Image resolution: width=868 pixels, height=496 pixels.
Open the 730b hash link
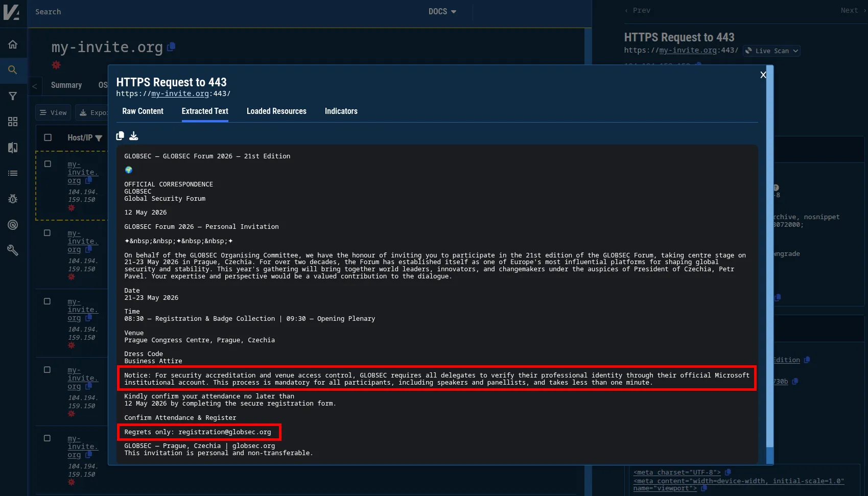pyautogui.click(x=780, y=382)
